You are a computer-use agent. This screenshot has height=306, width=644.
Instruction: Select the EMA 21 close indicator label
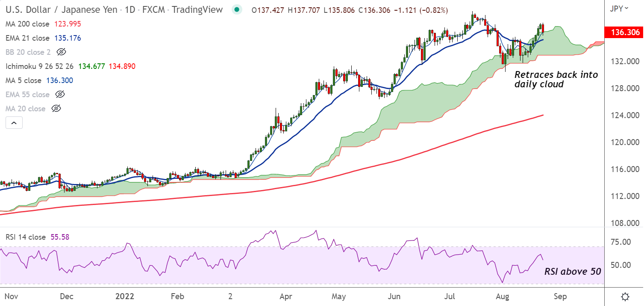pyautogui.click(x=28, y=38)
